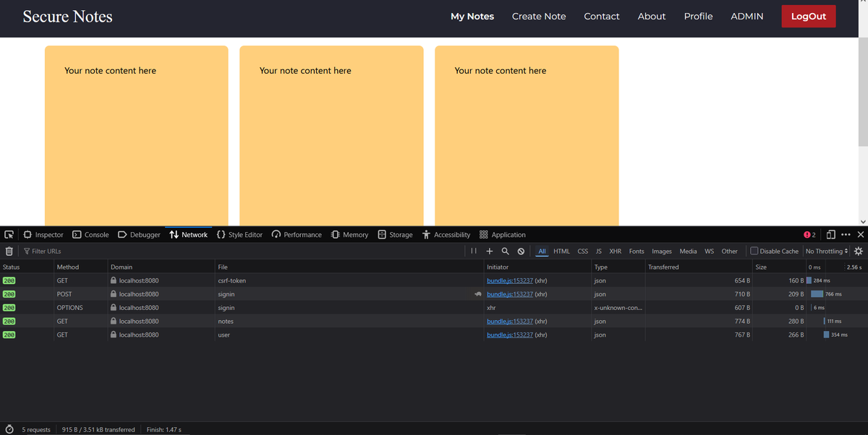Toggle responsive design mode icon
This screenshot has height=435, width=868.
pos(831,235)
